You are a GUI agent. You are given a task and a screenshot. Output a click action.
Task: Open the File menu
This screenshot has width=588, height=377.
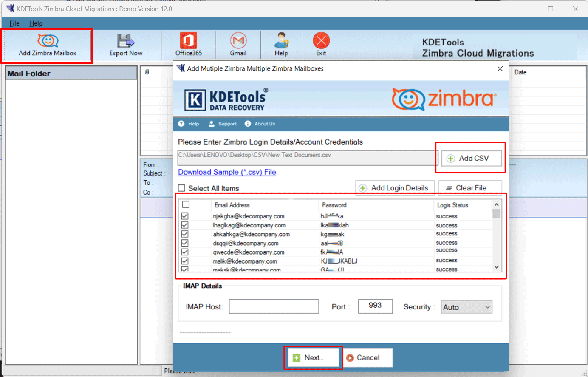click(14, 23)
